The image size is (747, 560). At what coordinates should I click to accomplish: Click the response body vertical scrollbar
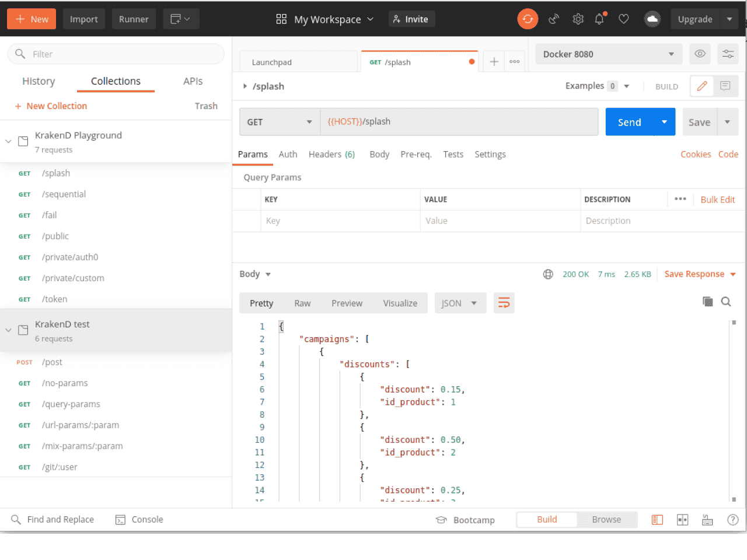(734, 408)
